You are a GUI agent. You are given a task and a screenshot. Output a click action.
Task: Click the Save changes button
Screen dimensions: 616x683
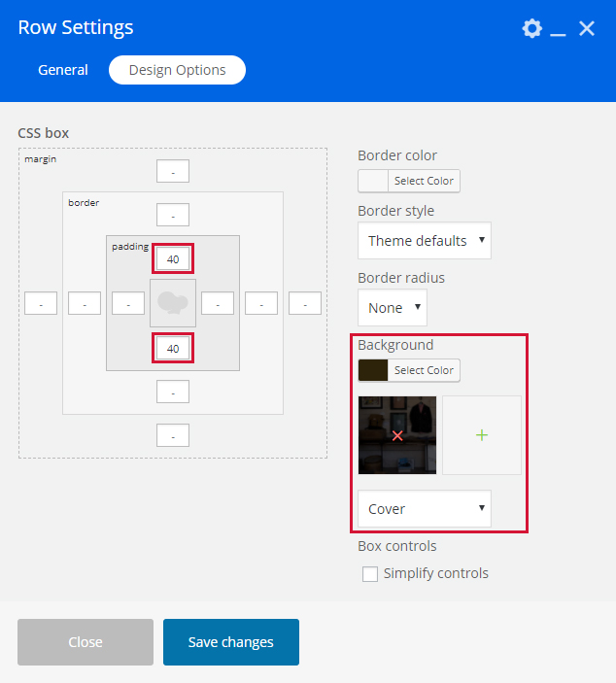tap(231, 642)
